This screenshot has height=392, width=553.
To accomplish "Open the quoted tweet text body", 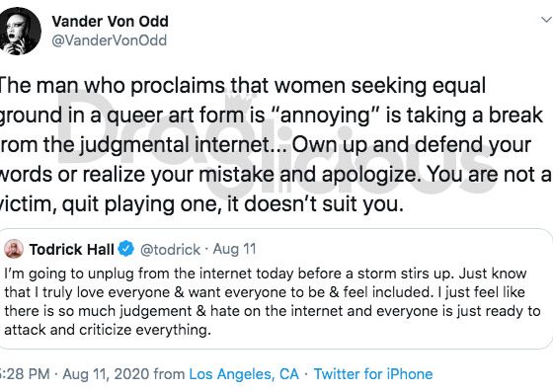I will coord(273,302).
